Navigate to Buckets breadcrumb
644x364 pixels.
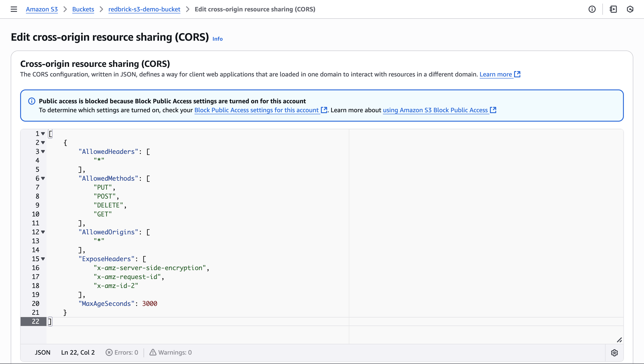[83, 9]
